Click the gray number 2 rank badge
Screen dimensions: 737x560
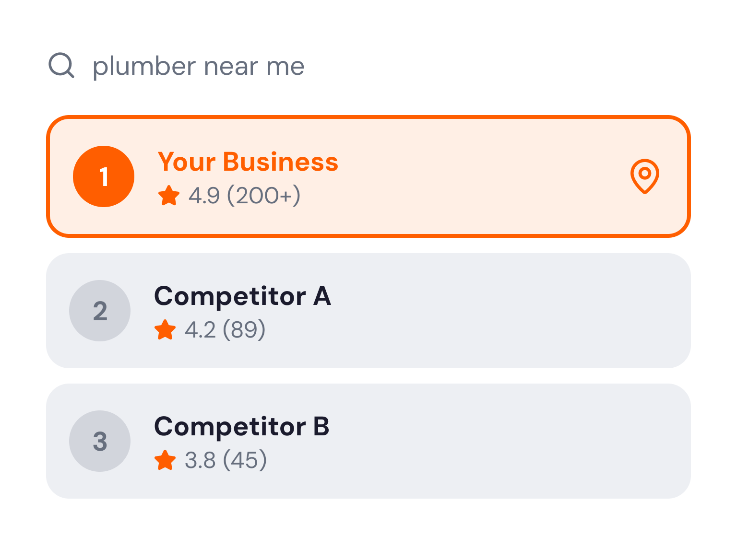click(100, 311)
